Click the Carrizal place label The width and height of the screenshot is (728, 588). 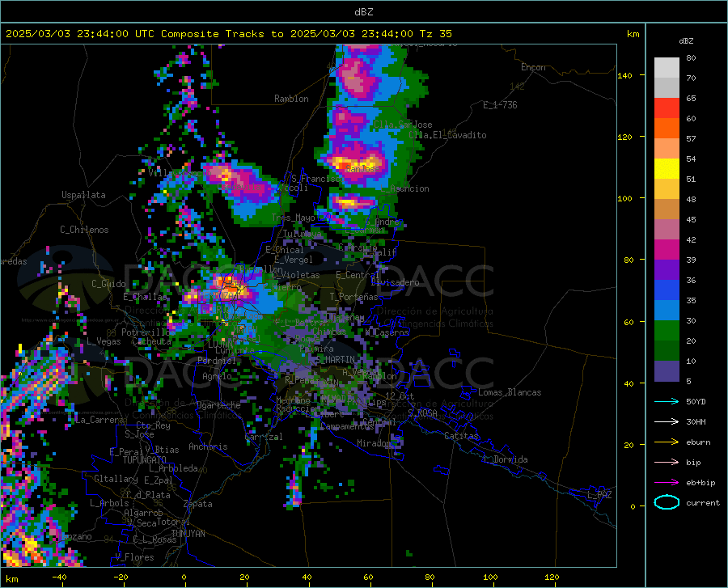coord(263,437)
